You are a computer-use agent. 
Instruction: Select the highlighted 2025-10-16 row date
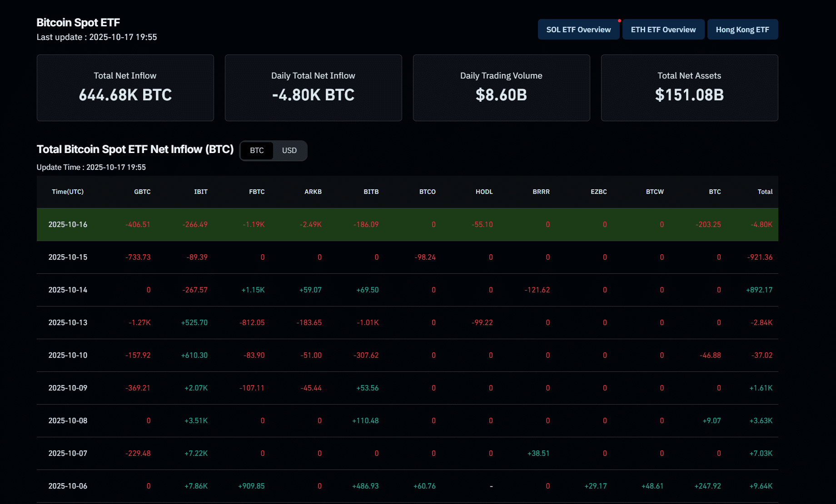tap(68, 224)
